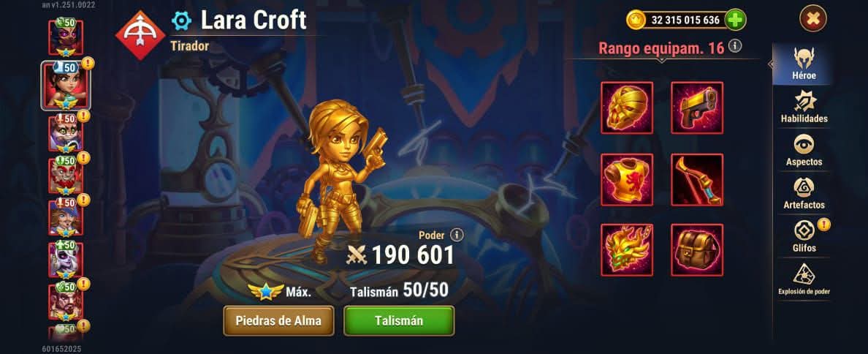Open the red bow equipment item
The width and height of the screenshot is (868, 354).
697,179
